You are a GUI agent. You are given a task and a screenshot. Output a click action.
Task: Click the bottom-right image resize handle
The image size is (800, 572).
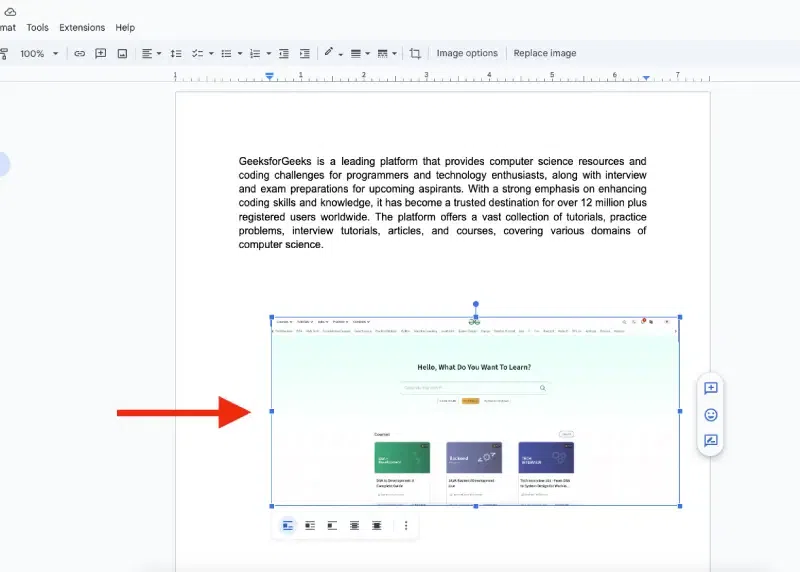tap(680, 506)
